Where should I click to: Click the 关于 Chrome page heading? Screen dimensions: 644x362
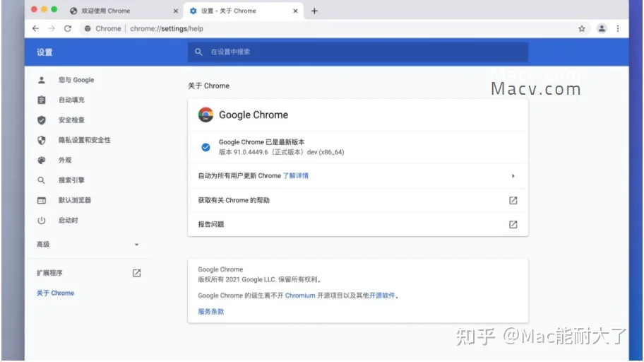208,86
